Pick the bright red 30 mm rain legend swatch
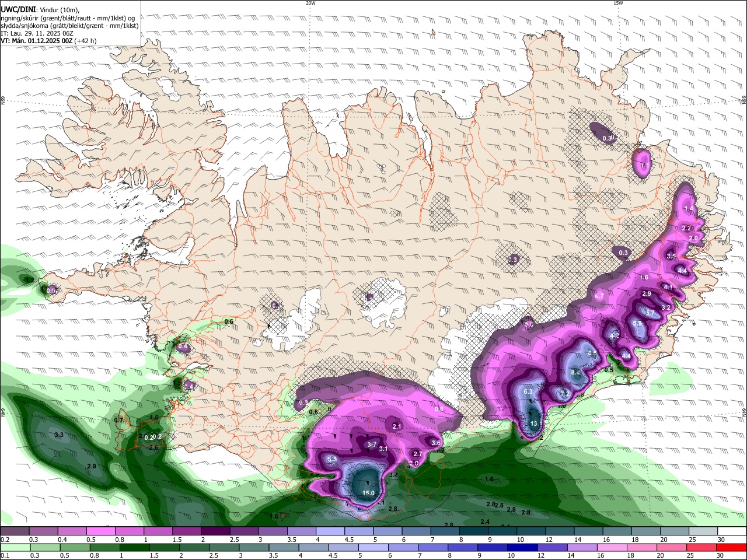 pos(732,547)
